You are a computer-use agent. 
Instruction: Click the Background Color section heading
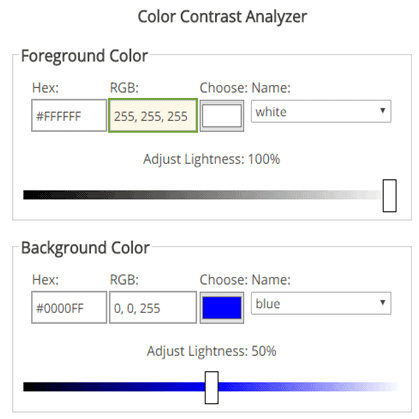click(85, 248)
